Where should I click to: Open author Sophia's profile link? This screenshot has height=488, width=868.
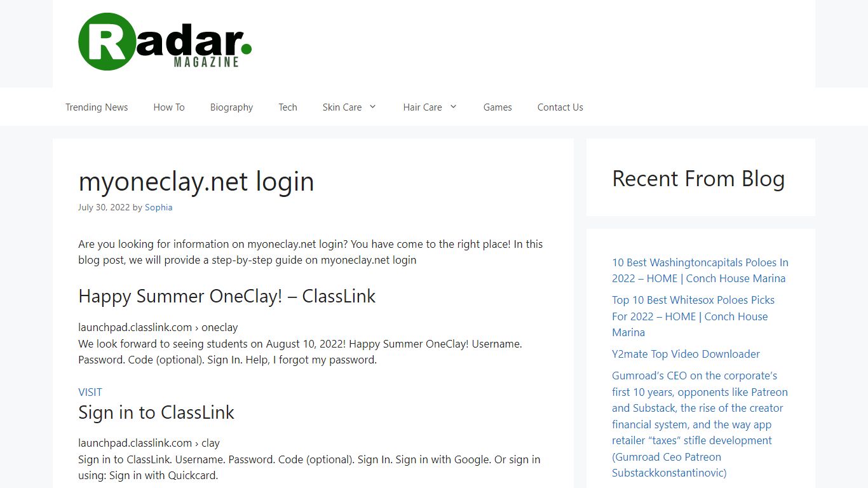pos(159,207)
